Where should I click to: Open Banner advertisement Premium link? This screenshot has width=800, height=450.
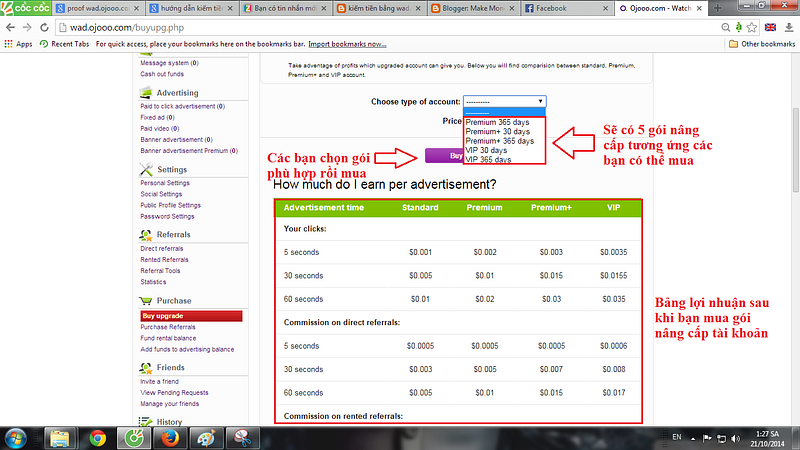(189, 151)
